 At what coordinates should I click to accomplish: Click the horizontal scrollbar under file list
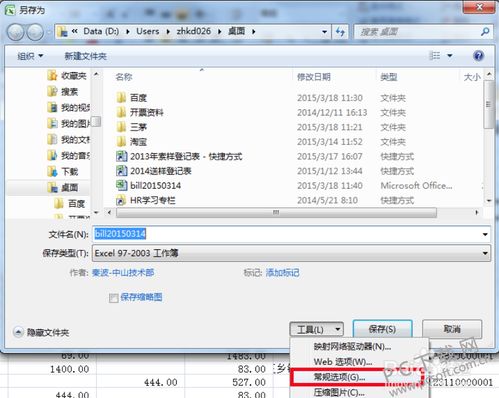click(x=276, y=212)
